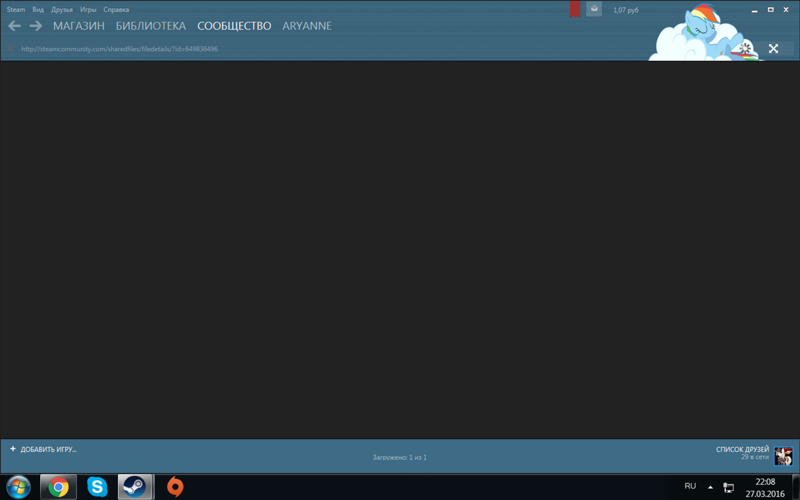Switch to the МАГАЗИН tab

coord(79,26)
